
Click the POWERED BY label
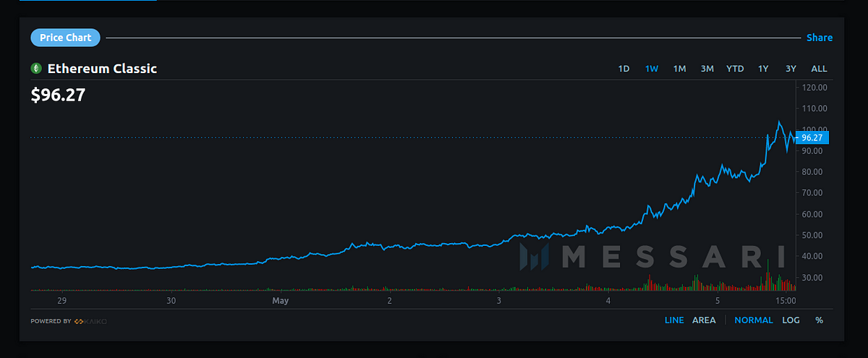point(51,321)
